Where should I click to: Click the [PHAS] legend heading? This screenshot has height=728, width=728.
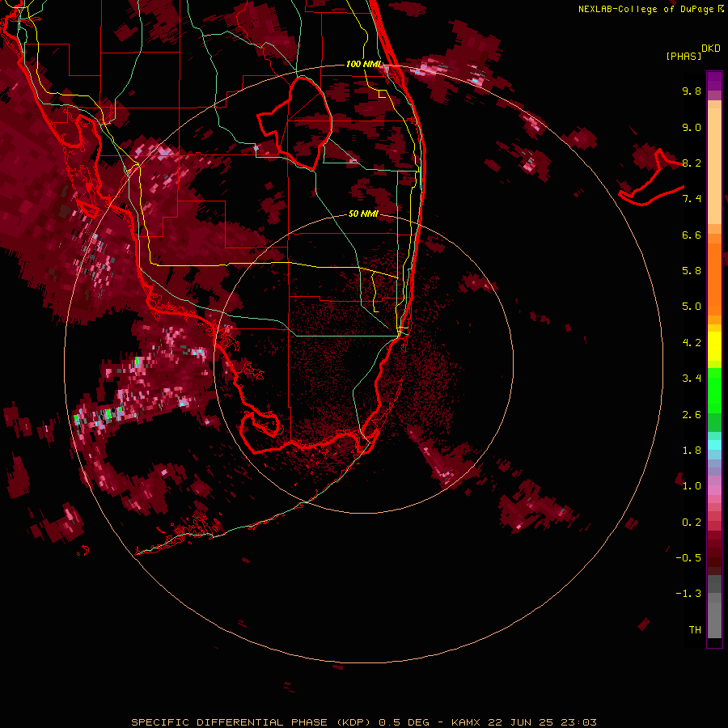pyautogui.click(x=684, y=56)
